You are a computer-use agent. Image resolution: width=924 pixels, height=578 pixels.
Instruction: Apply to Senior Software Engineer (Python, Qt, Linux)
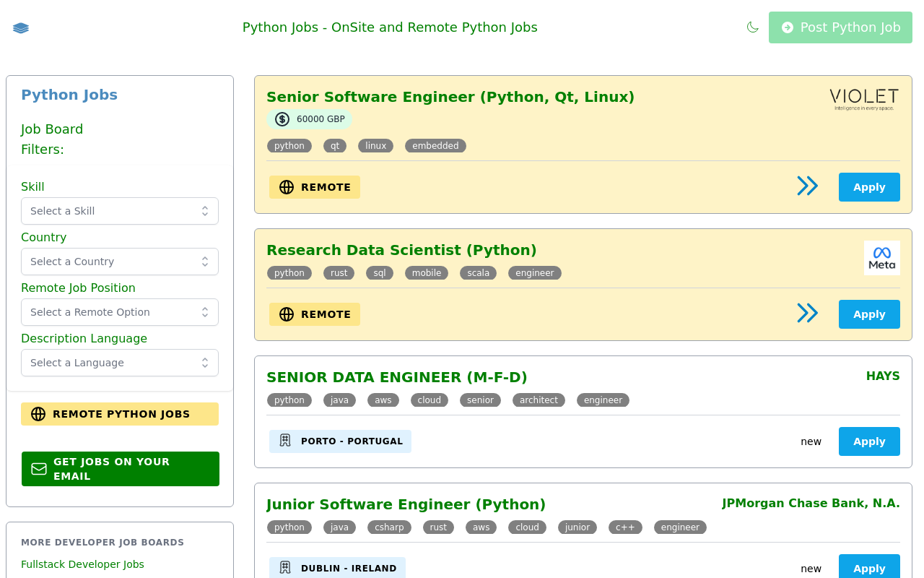coord(869,187)
